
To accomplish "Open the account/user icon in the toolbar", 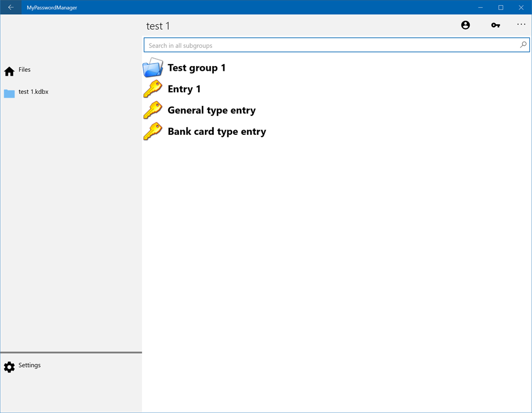I will [x=465, y=25].
